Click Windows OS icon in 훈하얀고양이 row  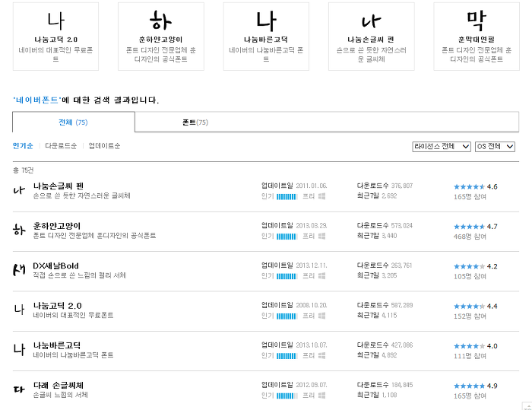[322, 236]
